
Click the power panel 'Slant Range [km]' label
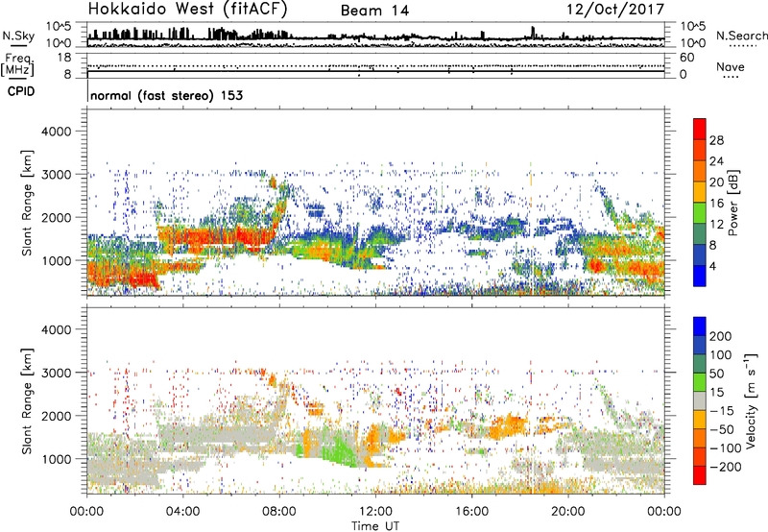click(27, 203)
